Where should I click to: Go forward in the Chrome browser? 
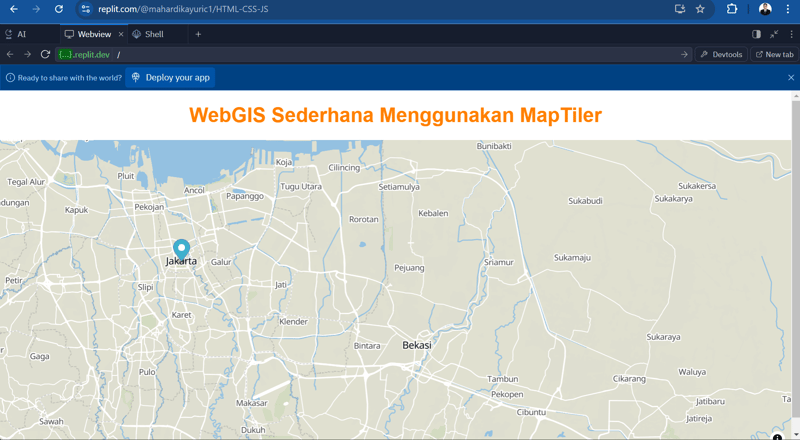click(x=36, y=9)
